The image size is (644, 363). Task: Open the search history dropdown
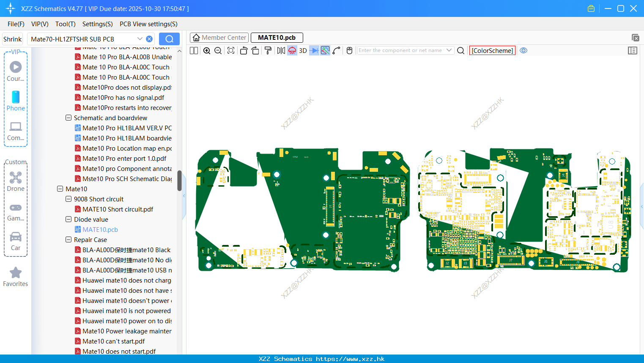(140, 39)
